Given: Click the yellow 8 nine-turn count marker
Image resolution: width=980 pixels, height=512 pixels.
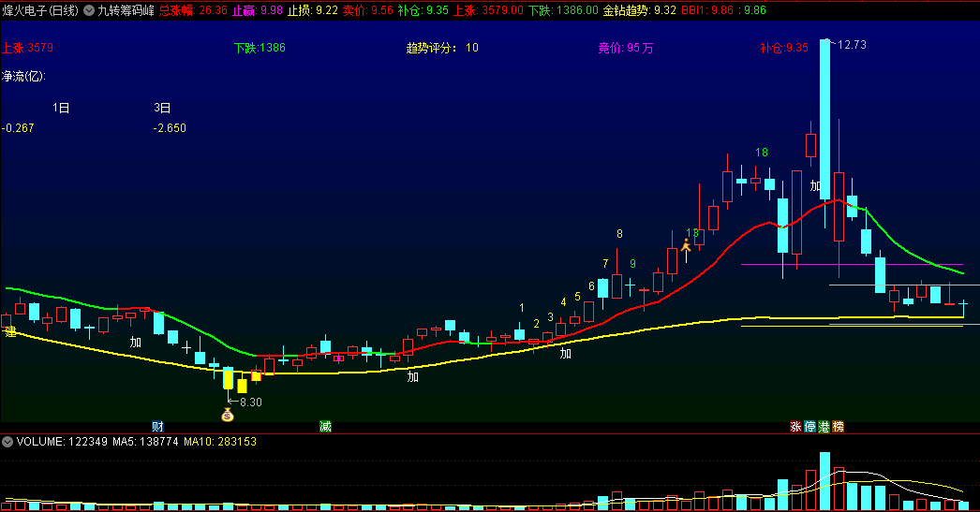Looking at the screenshot, I should click(619, 233).
